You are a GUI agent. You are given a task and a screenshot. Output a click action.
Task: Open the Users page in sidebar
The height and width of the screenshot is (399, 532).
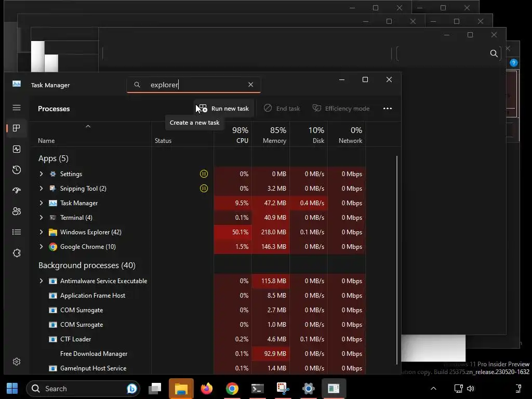click(17, 211)
